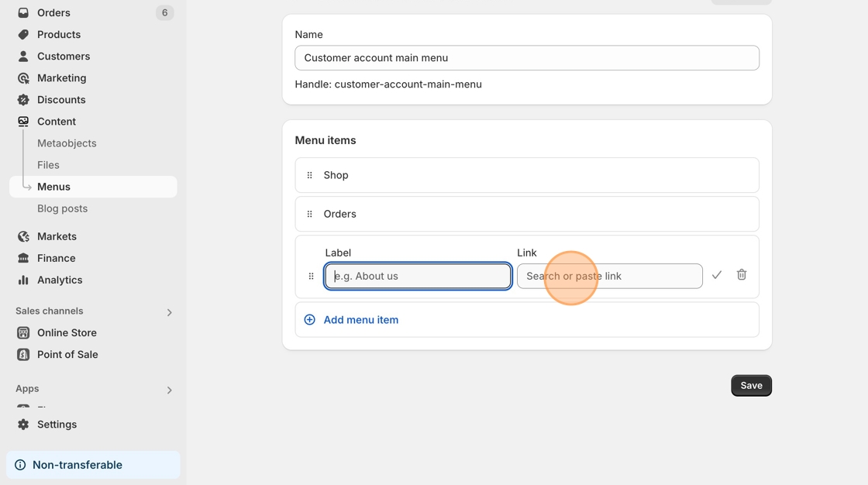Viewport: 868px width, 485px height.
Task: Focus the Label text field
Action: (x=418, y=276)
